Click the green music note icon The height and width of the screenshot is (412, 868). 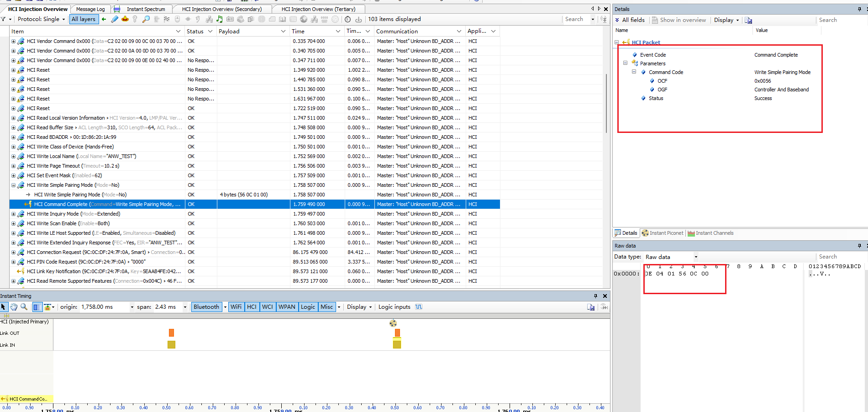[x=220, y=19]
